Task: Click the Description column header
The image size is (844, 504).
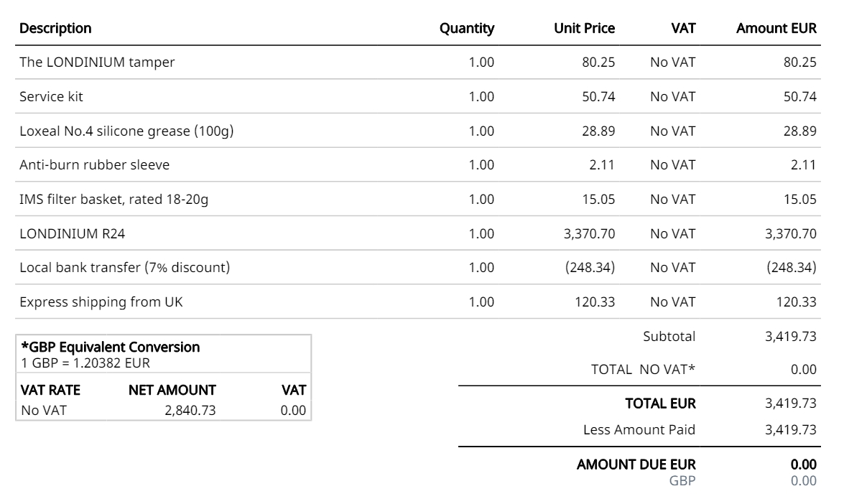Action: [x=55, y=29]
